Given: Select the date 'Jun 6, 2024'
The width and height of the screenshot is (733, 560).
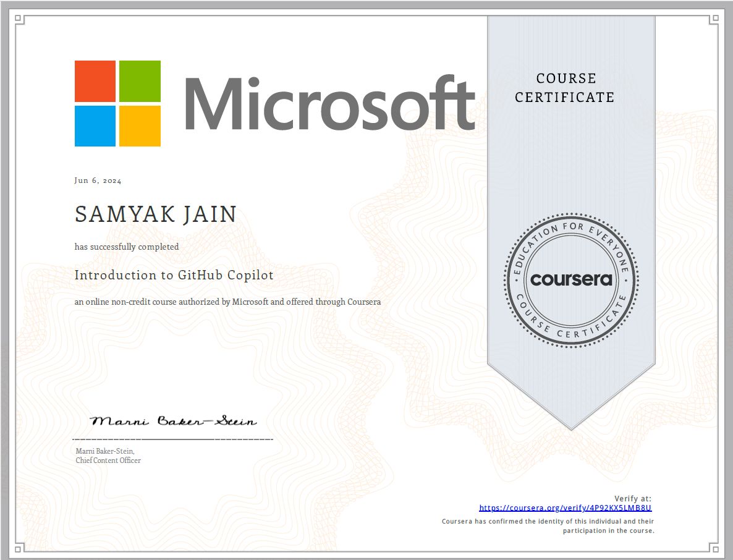Looking at the screenshot, I should point(98,180).
